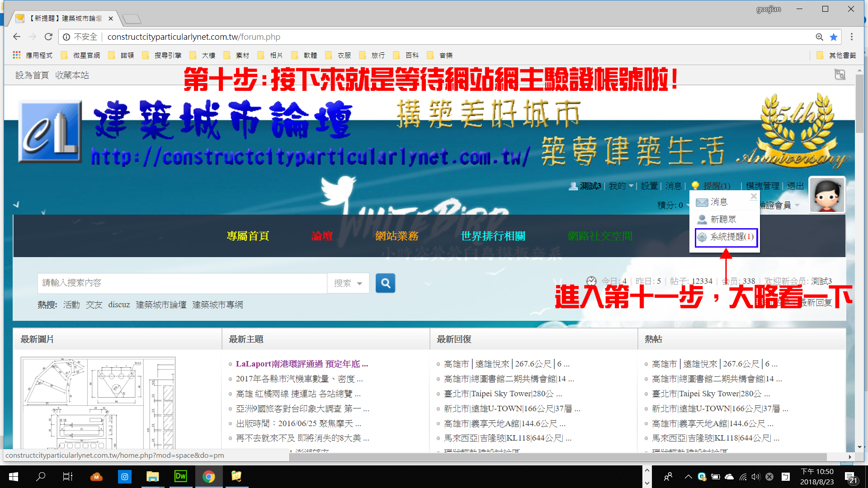Click the Chrome icon in taskbar
This screenshot has width=868, height=488.
pos(208,476)
